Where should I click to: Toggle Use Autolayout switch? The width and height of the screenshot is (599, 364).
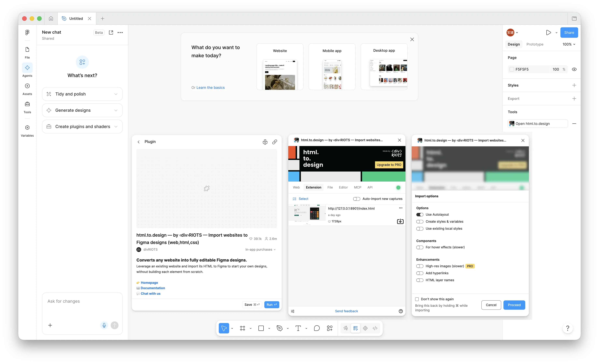420,215
